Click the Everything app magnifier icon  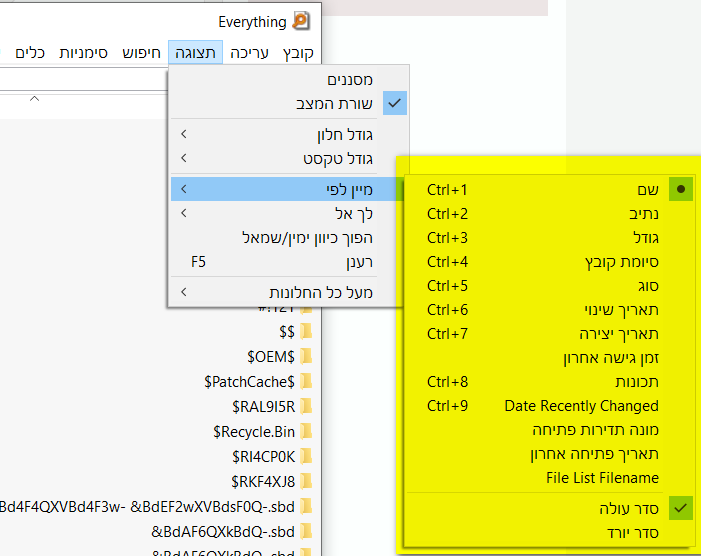[301, 21]
